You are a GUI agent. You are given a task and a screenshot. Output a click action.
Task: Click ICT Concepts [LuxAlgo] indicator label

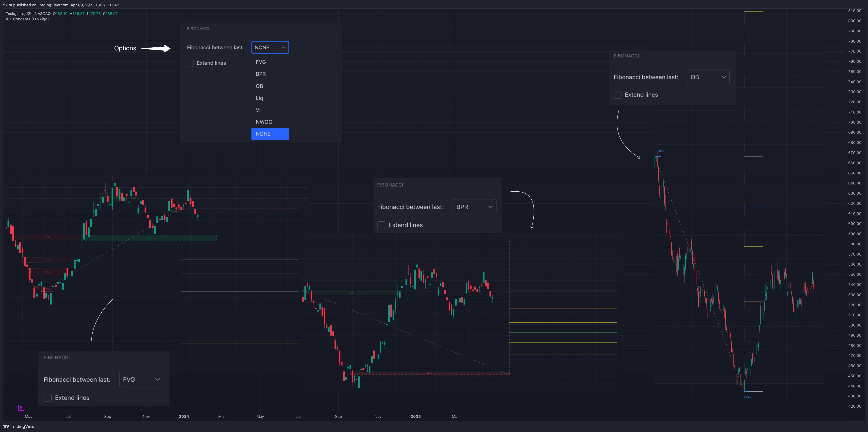click(27, 19)
